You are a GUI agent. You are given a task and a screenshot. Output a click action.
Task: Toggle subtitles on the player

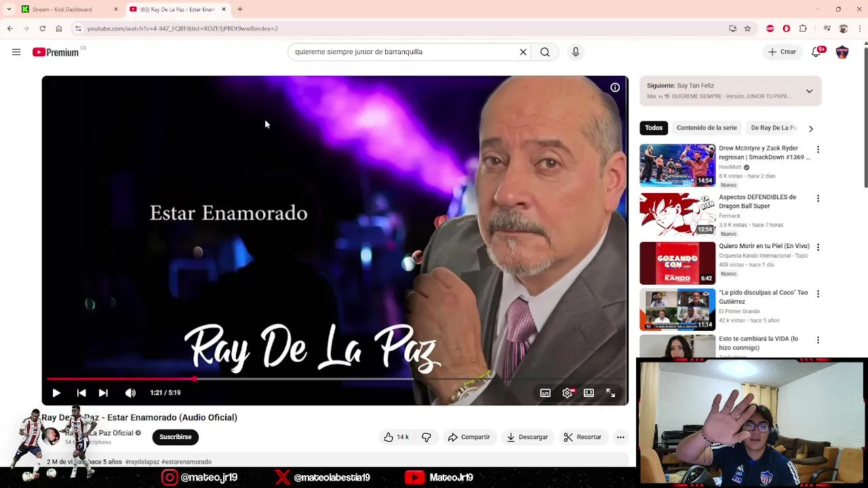[x=545, y=393]
